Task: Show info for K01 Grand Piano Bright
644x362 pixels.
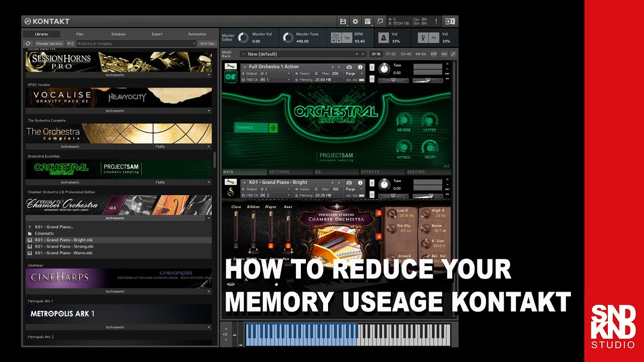Action: click(360, 183)
